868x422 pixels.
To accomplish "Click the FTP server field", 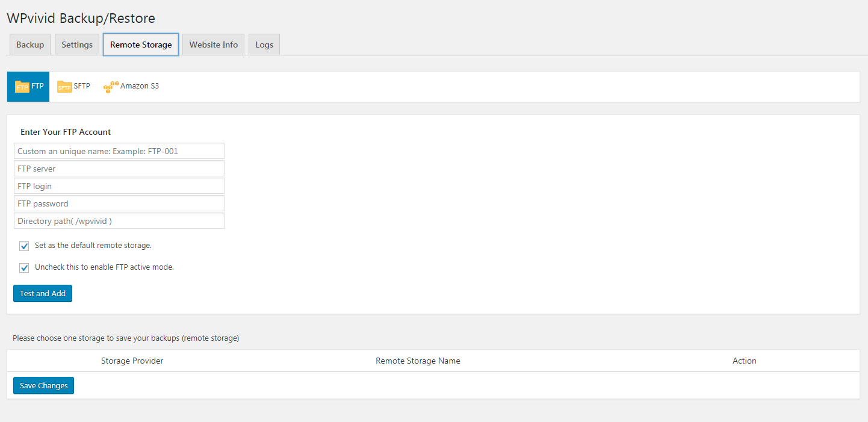I will point(119,168).
